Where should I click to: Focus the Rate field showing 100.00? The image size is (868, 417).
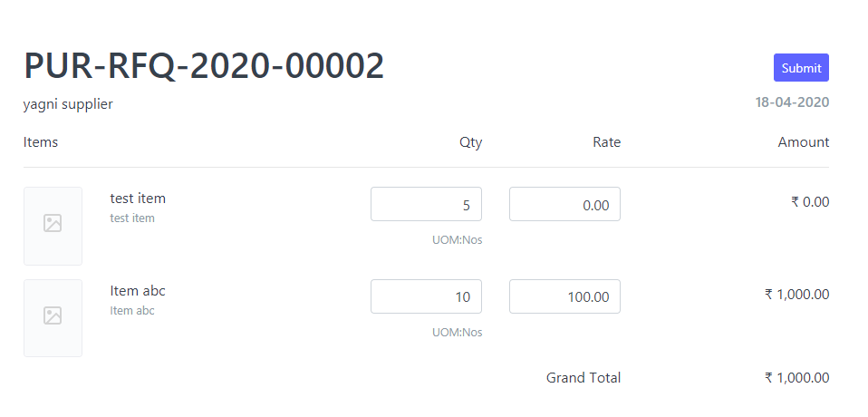564,296
